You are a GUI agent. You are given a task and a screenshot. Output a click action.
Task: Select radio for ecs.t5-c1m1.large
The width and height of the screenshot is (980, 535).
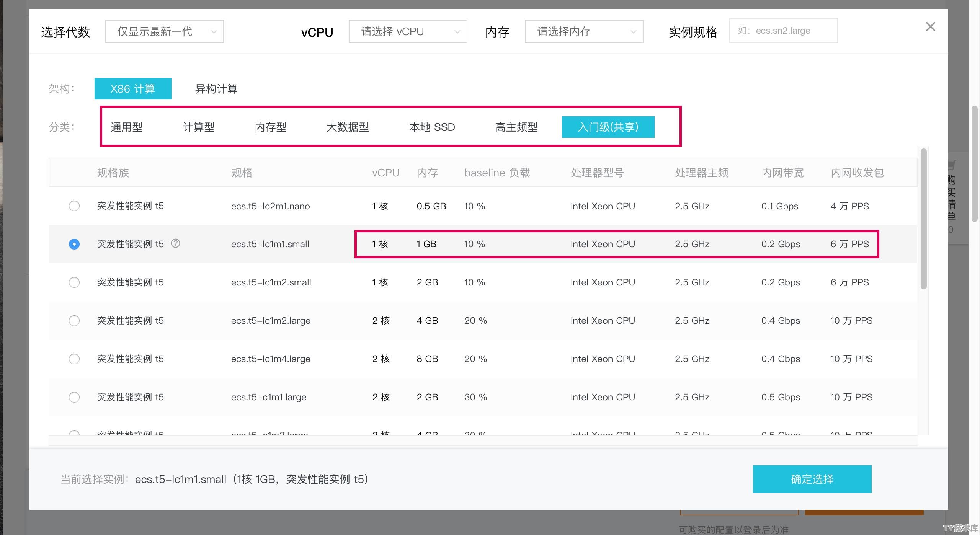pyautogui.click(x=74, y=397)
